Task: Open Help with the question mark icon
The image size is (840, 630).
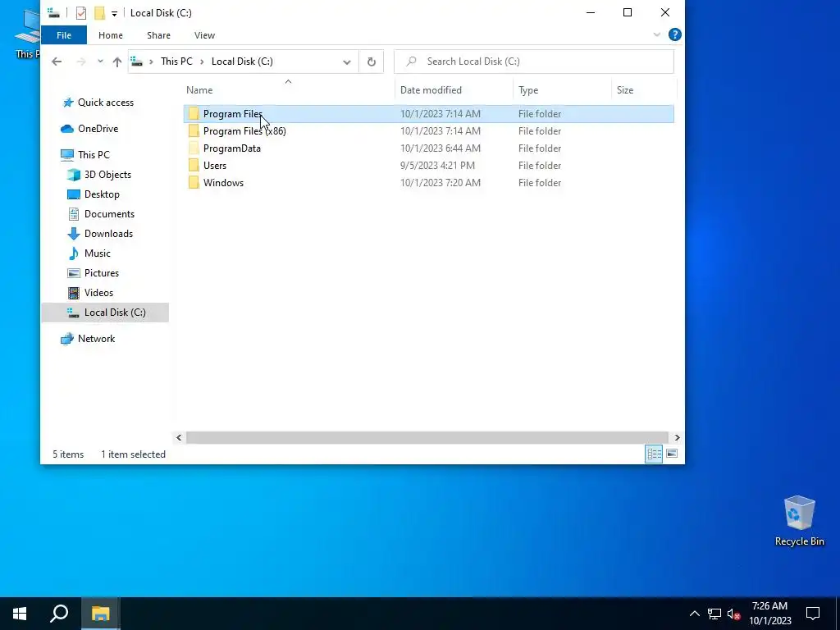Action: (675, 34)
